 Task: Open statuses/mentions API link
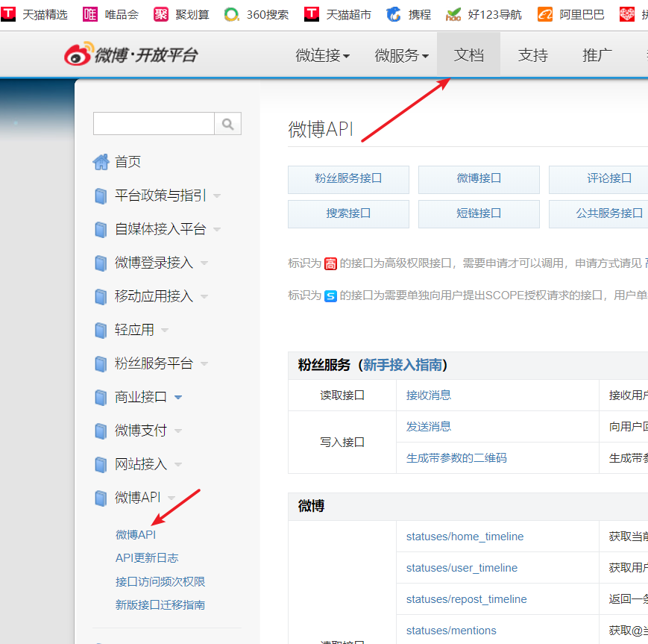(x=451, y=631)
